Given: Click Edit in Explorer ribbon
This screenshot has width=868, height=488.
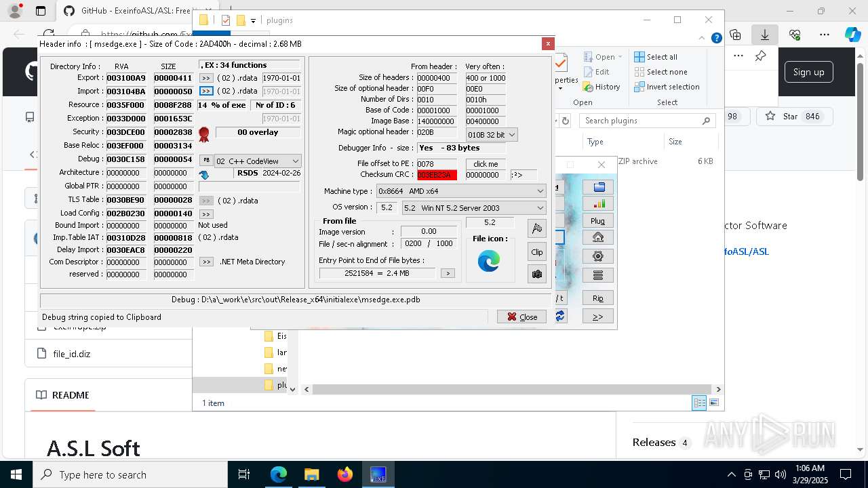Looking at the screenshot, I should [x=595, y=72].
